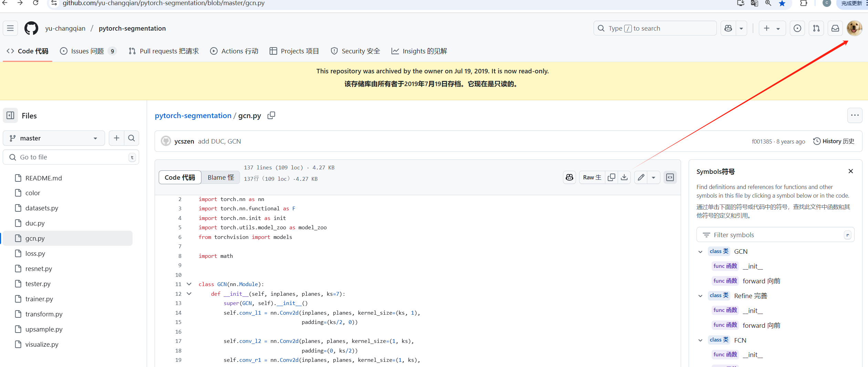The width and height of the screenshot is (868, 367).
Task: Collapse file tree side panel icon
Action: 10,116
